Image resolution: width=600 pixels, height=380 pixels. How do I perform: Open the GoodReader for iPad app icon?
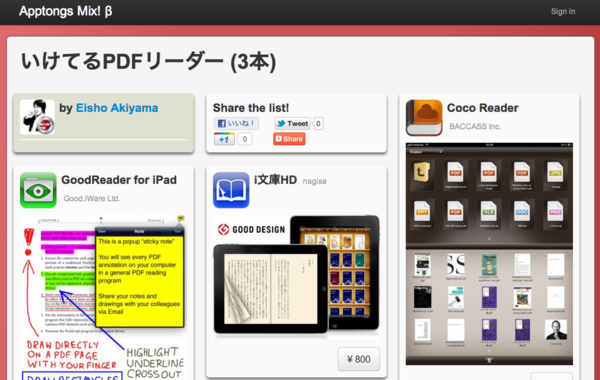tap(38, 190)
